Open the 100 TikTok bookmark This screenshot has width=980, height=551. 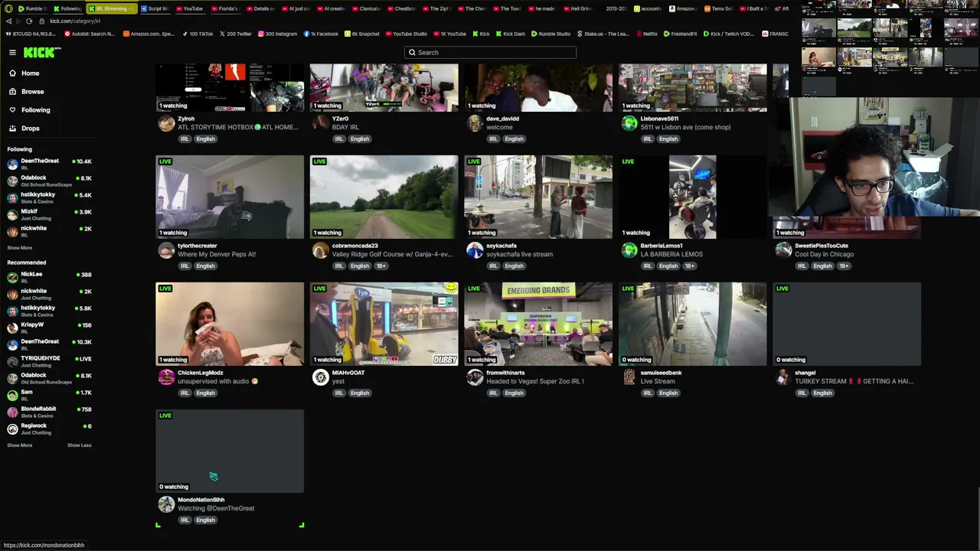coord(198,34)
